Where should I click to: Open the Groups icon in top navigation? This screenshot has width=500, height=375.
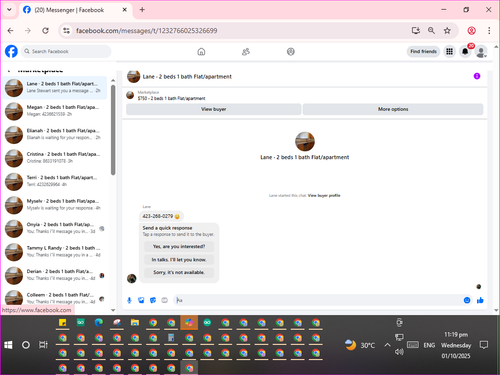tap(291, 52)
